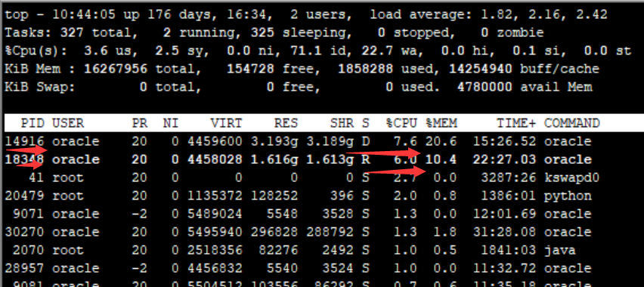This screenshot has width=644, height=287.
Task: Click RES value 3.193g
Action: 274,141
